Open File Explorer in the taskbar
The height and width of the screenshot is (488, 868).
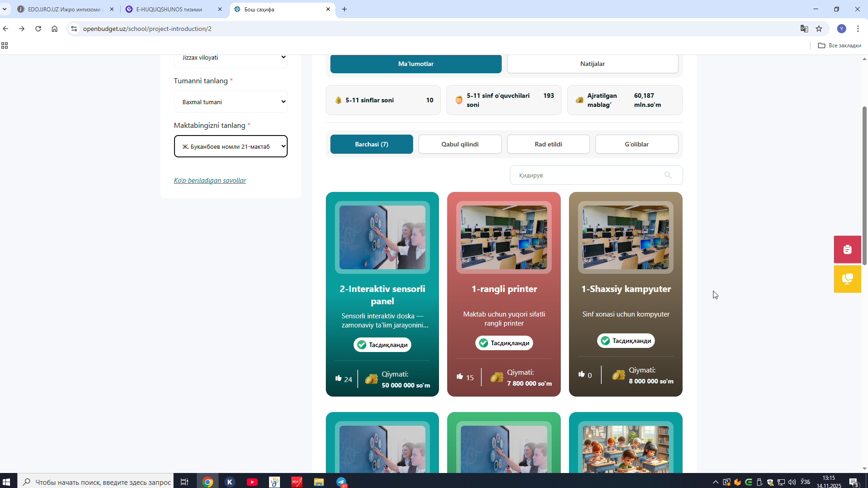click(319, 482)
